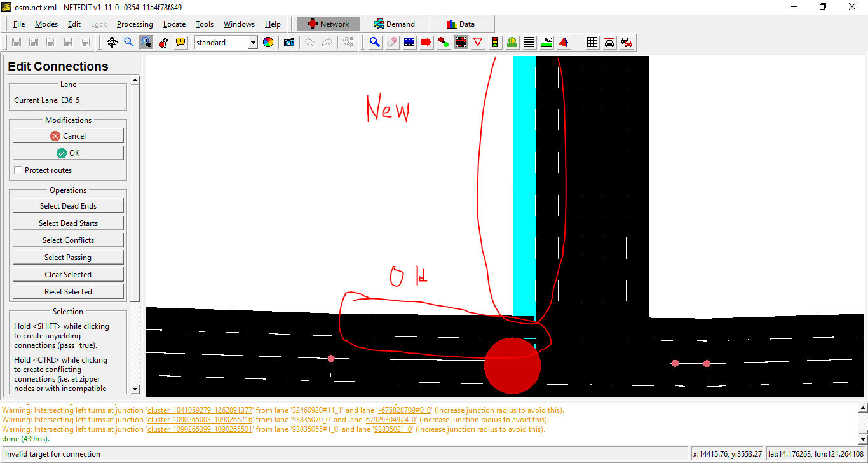Screen dimensions: 868x463
Task: Click the connection mode red arrow icon
Action: [x=426, y=43]
